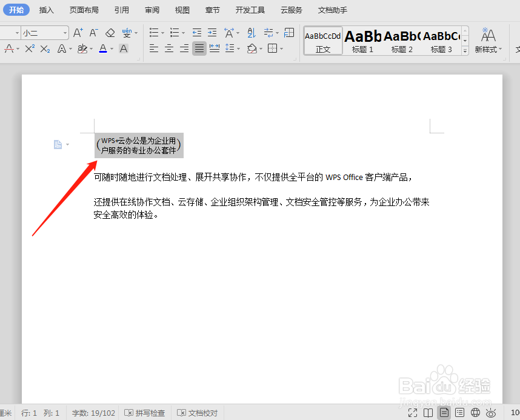Switch to the 插入 ribbon tab
This screenshot has width=520, height=420.
47,10
